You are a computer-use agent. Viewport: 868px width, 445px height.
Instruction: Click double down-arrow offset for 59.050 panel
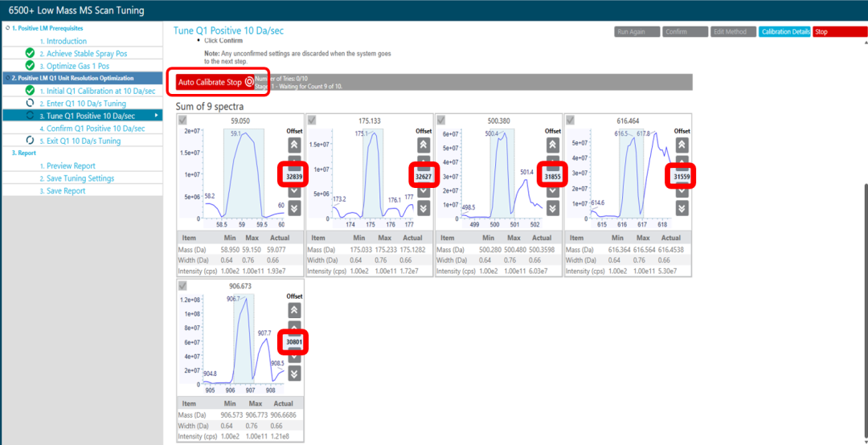click(x=294, y=208)
